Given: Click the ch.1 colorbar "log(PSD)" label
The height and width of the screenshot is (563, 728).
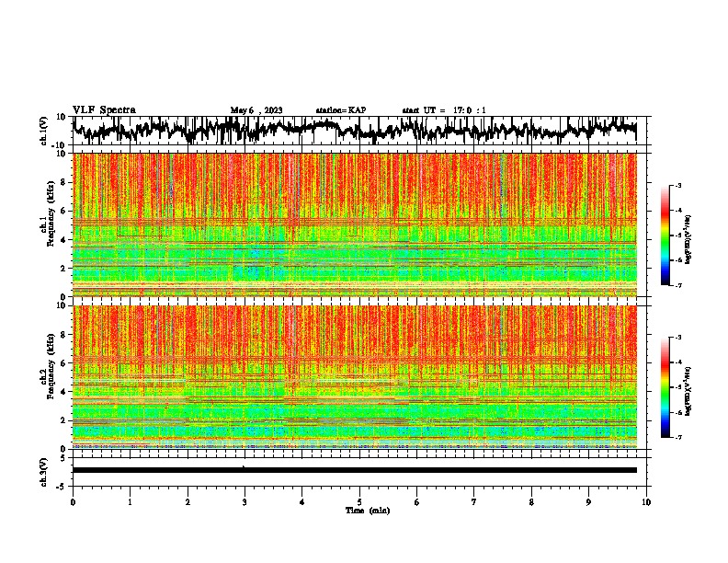Looking at the screenshot, I should 688,240.
